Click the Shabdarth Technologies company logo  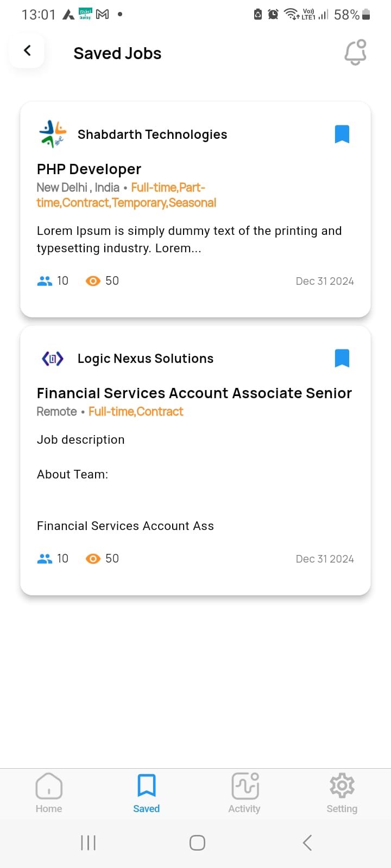tap(53, 134)
